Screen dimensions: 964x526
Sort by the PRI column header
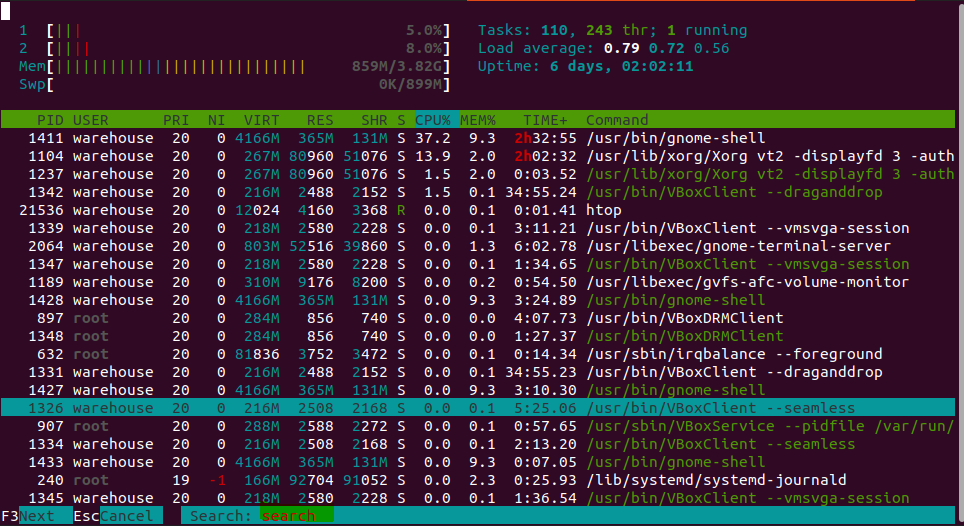pos(176,120)
